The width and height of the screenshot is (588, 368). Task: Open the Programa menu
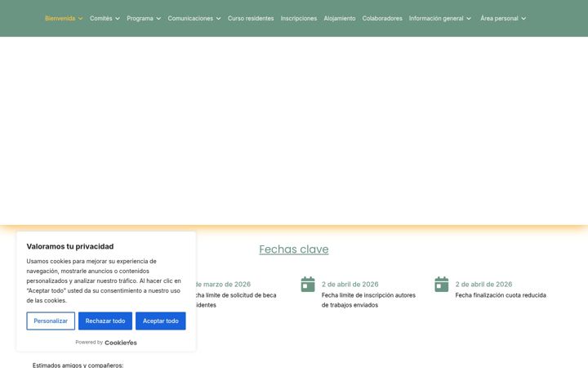pos(140,18)
